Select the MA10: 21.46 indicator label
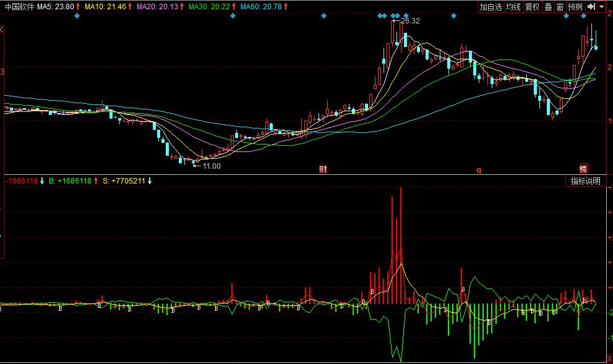 105,7
